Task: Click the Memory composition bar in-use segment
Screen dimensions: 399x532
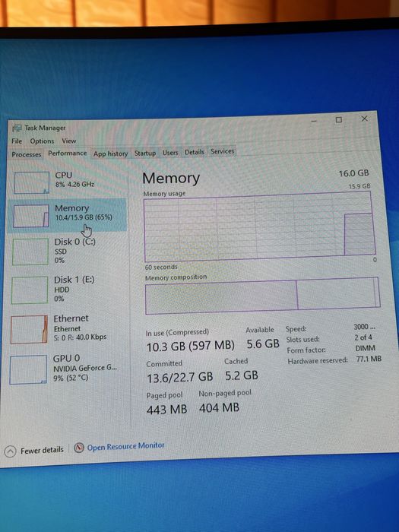Action: click(221, 296)
